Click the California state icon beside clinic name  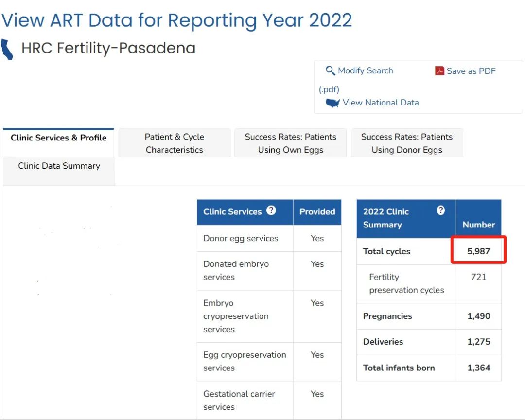point(7,49)
